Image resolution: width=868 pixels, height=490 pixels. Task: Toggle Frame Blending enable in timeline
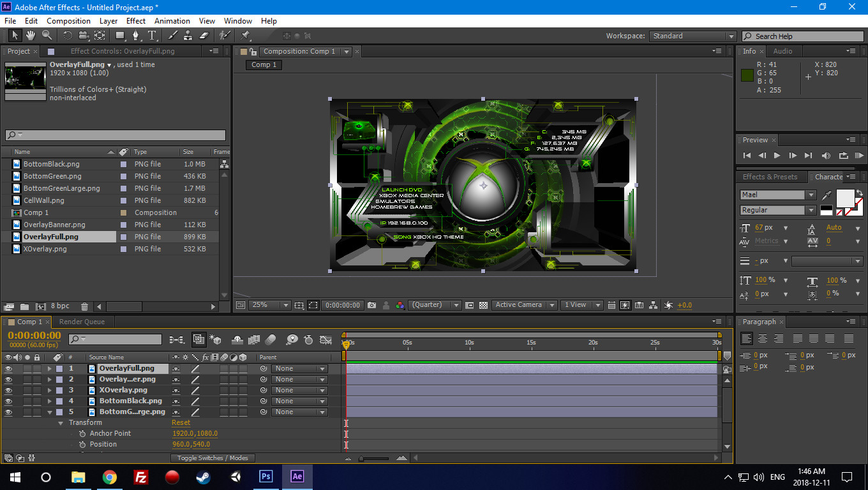[254, 339]
